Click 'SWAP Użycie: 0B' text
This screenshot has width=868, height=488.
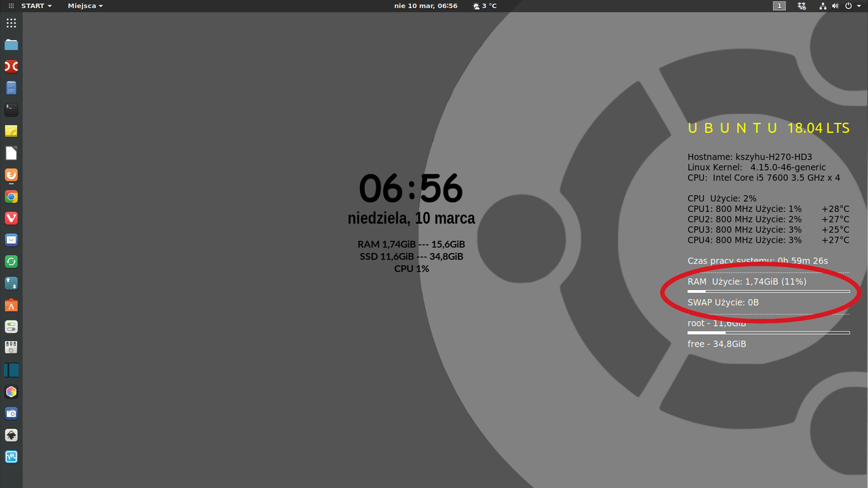723,302
